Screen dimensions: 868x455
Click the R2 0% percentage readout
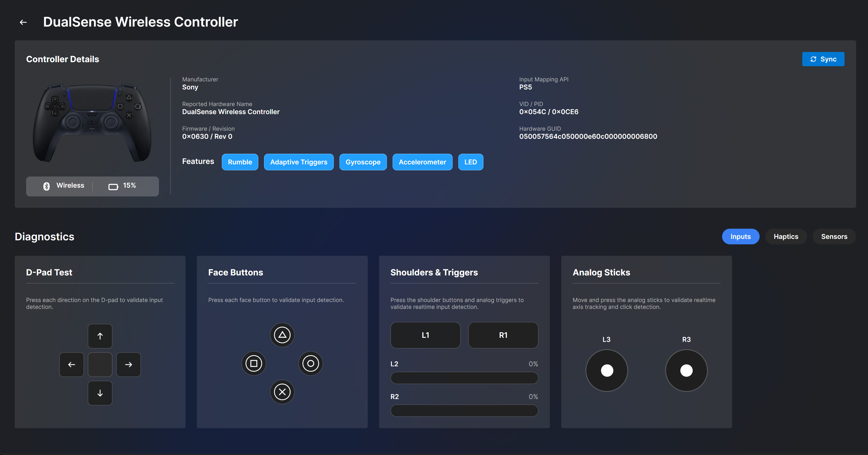click(x=533, y=397)
